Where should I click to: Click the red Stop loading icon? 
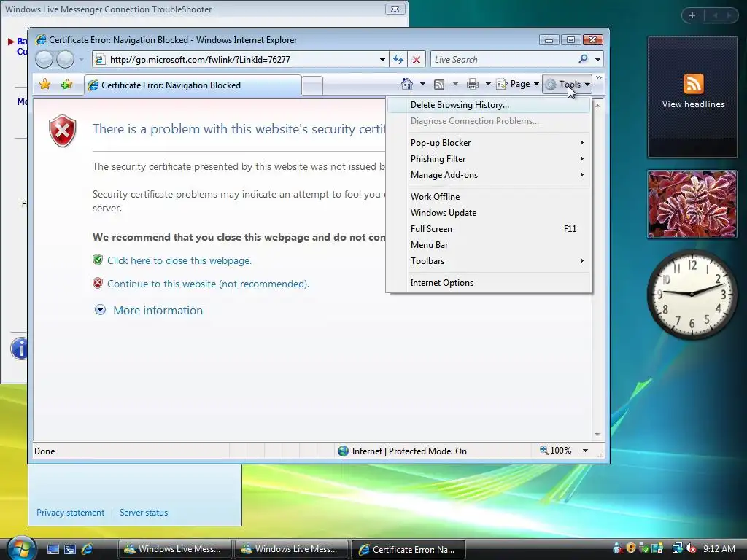click(x=417, y=60)
